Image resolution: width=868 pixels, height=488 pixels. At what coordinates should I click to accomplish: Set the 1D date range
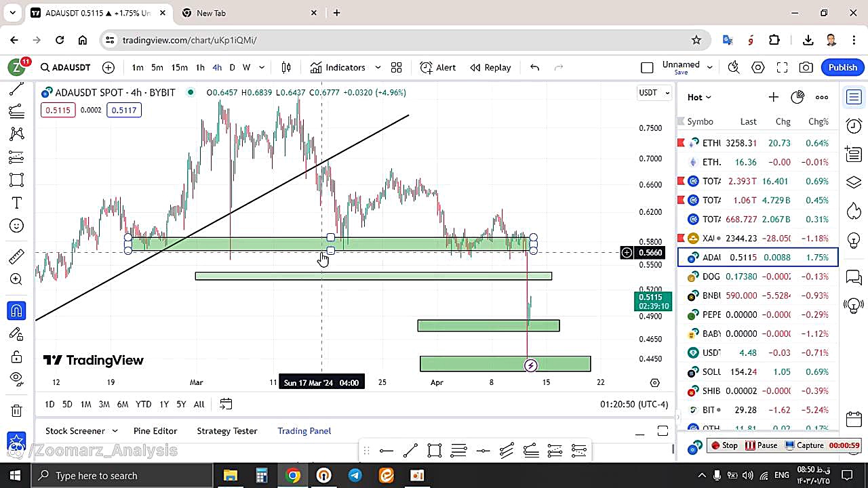(x=50, y=404)
